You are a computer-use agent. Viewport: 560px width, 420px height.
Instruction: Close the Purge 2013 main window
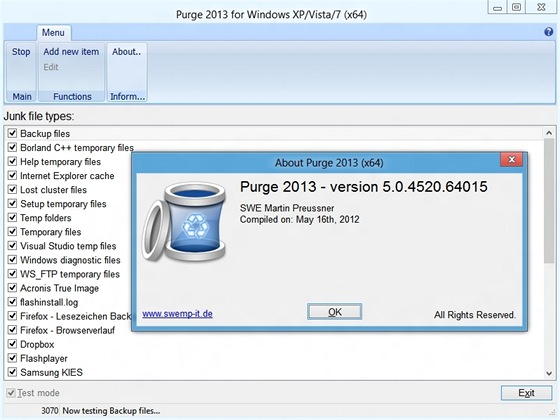pos(541,8)
